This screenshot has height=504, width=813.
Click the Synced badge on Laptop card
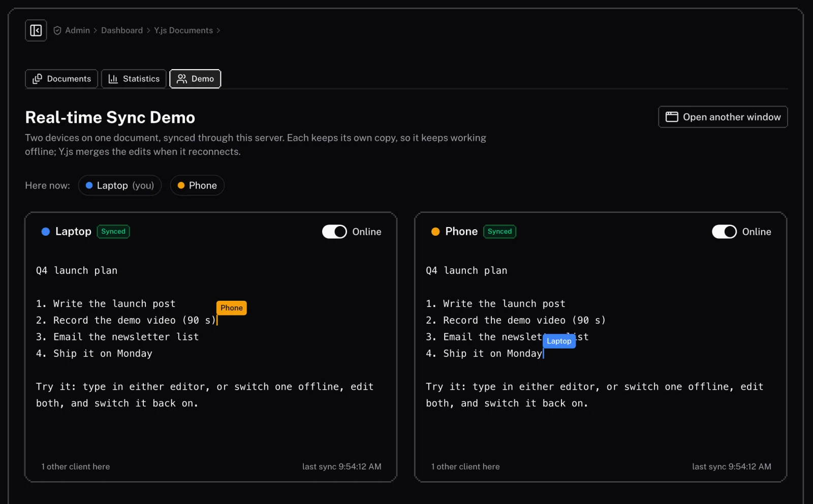pos(113,232)
